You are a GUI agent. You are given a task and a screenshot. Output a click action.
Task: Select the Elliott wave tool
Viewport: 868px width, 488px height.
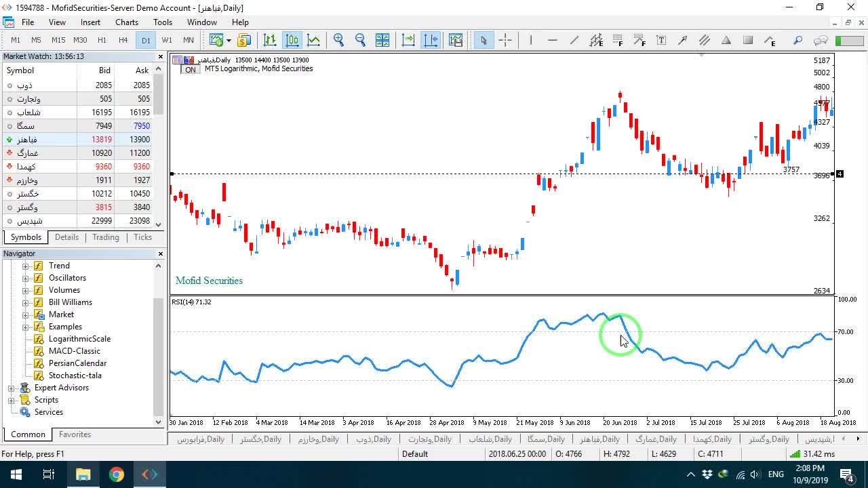coord(770,41)
